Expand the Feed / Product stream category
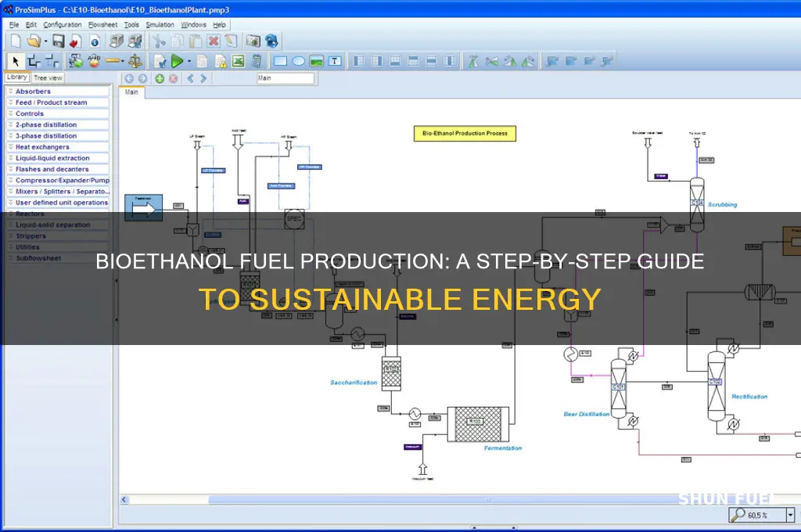Viewport: 801px width, 532px height. (58, 102)
